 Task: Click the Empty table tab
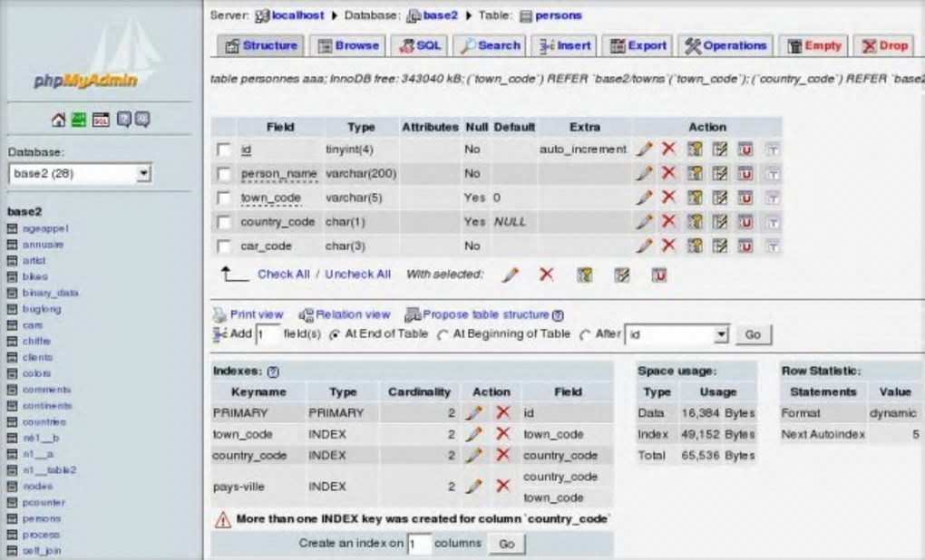pos(813,46)
